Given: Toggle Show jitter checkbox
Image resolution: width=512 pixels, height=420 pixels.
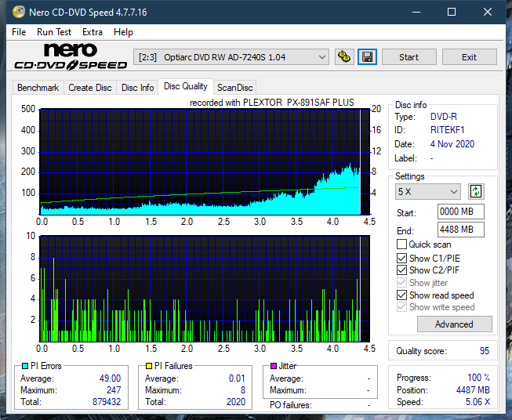Looking at the screenshot, I should tap(401, 283).
